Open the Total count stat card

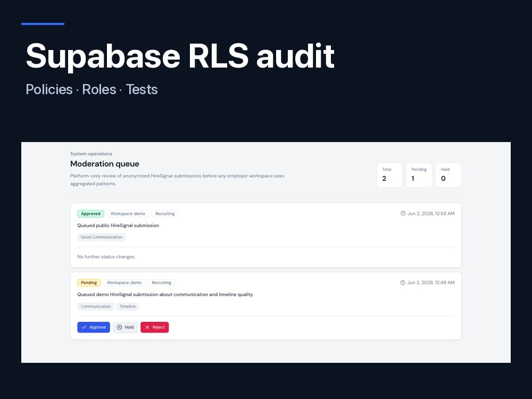[x=389, y=174]
